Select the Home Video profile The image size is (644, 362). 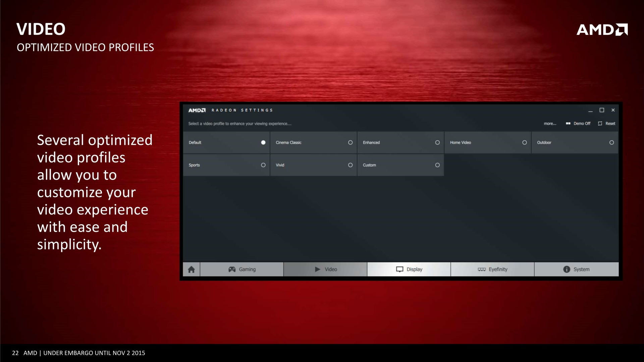coord(524,142)
